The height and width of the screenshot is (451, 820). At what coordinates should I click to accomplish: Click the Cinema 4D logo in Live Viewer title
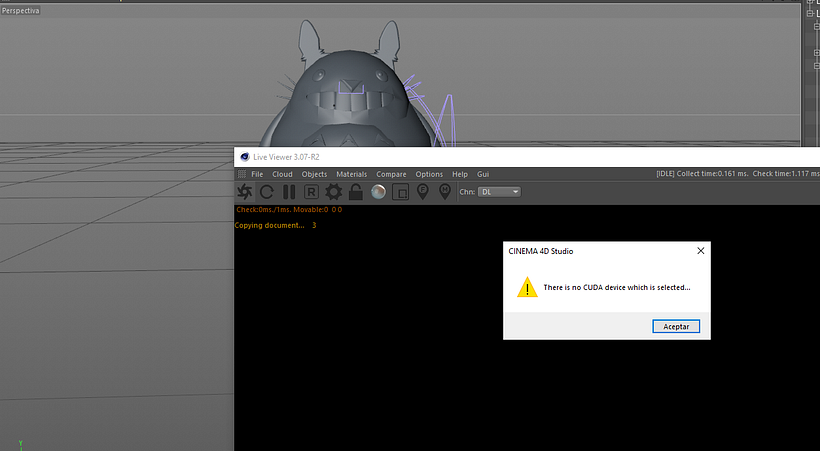coord(245,157)
